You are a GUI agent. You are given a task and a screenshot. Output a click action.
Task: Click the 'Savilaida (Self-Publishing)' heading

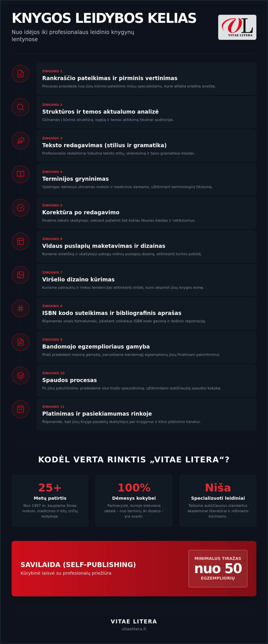[x=78, y=565]
